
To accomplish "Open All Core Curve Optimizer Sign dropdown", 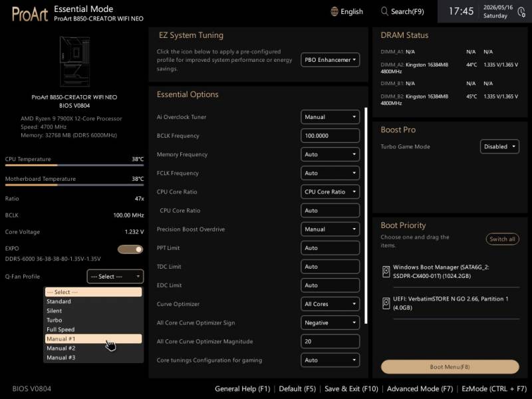I will (x=330, y=323).
